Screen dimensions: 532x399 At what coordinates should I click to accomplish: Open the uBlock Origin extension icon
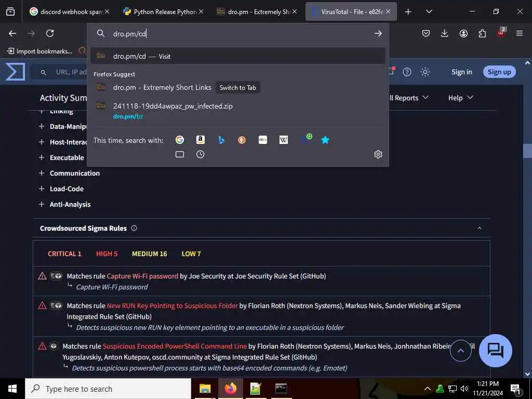pos(501,33)
